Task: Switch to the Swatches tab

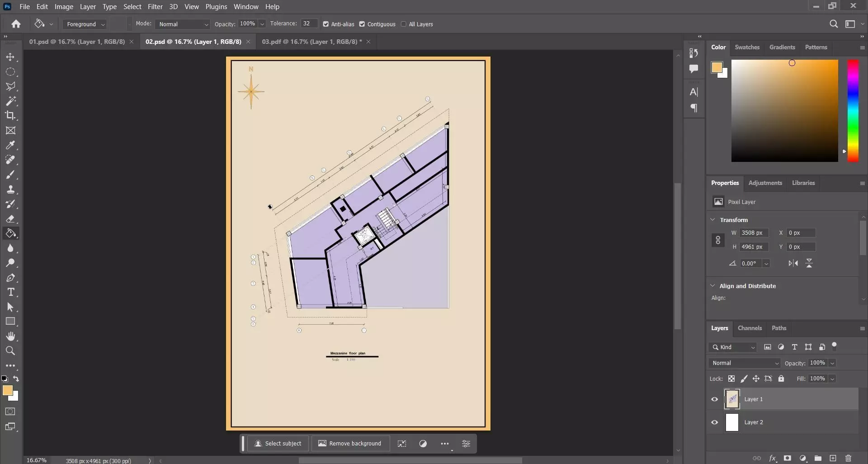Action: click(x=747, y=47)
